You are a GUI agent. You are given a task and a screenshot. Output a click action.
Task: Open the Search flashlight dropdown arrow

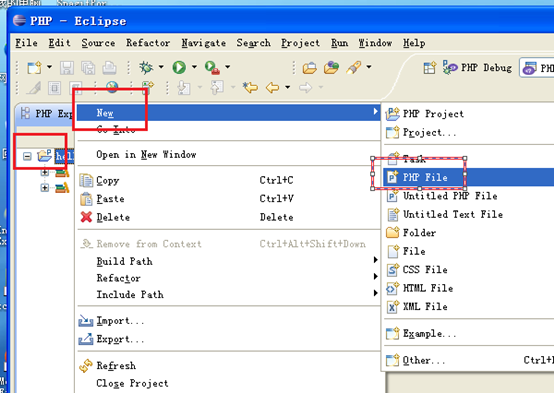[x=369, y=67]
